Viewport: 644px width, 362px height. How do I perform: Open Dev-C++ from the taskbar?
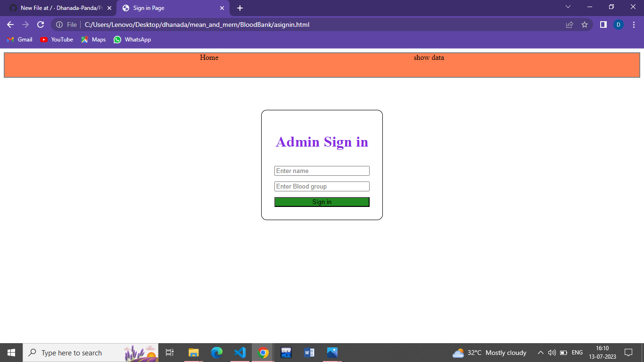[286, 353]
